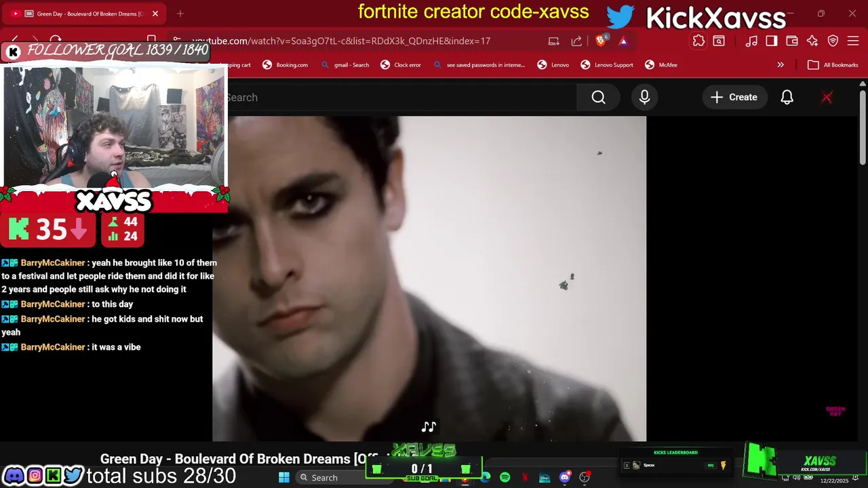Screen dimensions: 868x488
Task: Close the Green Day browser tab
Action: [x=155, y=14]
